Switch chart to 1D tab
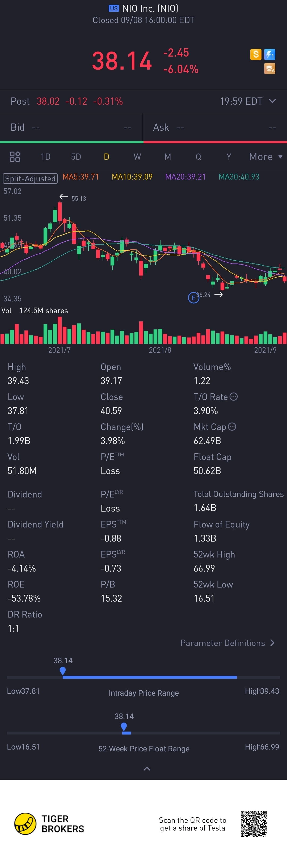Image resolution: width=287 pixels, height=868 pixels. 45,157
